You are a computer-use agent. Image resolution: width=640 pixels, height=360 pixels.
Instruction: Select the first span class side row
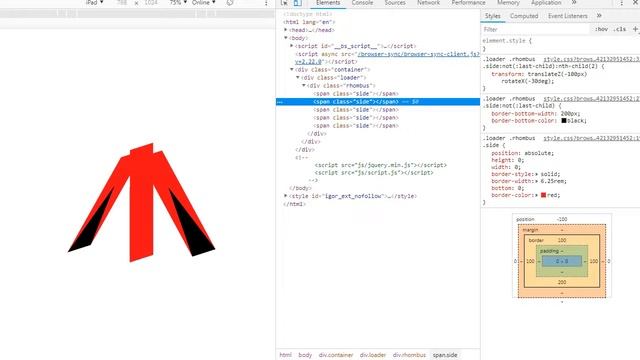(356, 93)
